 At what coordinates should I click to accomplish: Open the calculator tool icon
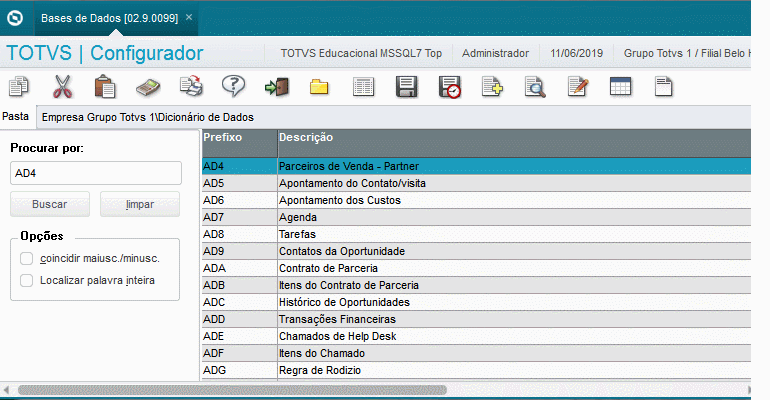coord(148,87)
